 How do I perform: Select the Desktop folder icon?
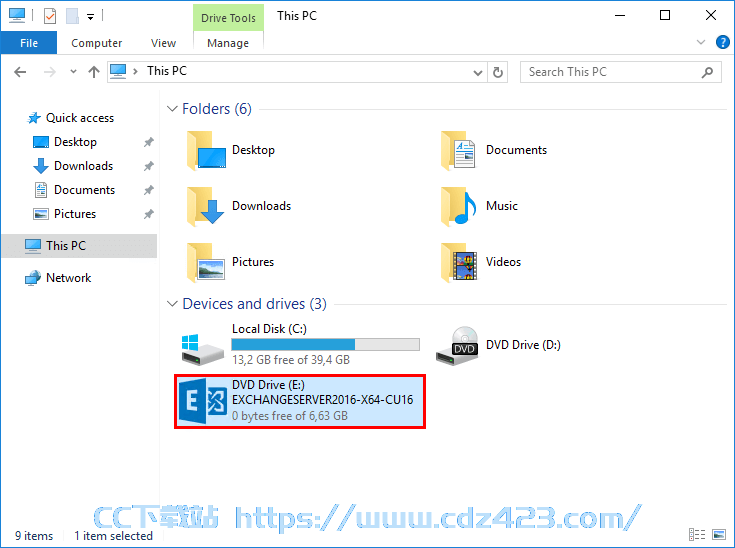206,150
